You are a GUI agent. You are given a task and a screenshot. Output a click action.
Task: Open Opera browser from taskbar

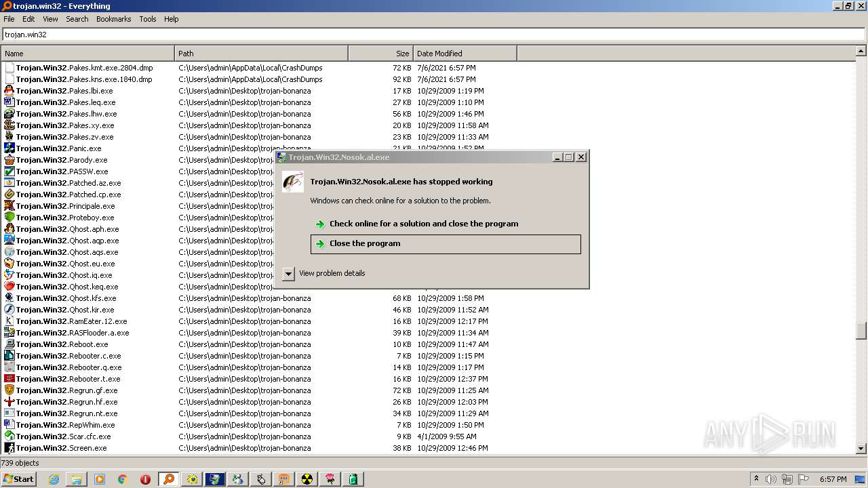145,479
